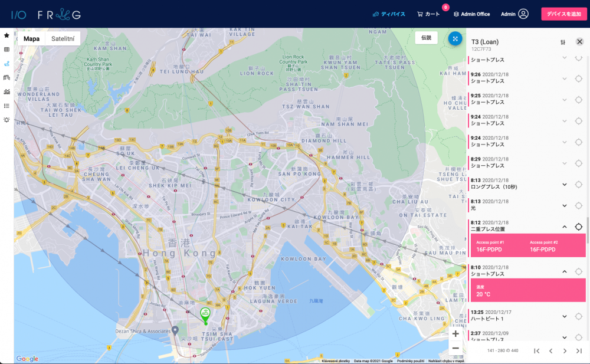Go to last page of events
590x364 pixels.
[579, 351]
